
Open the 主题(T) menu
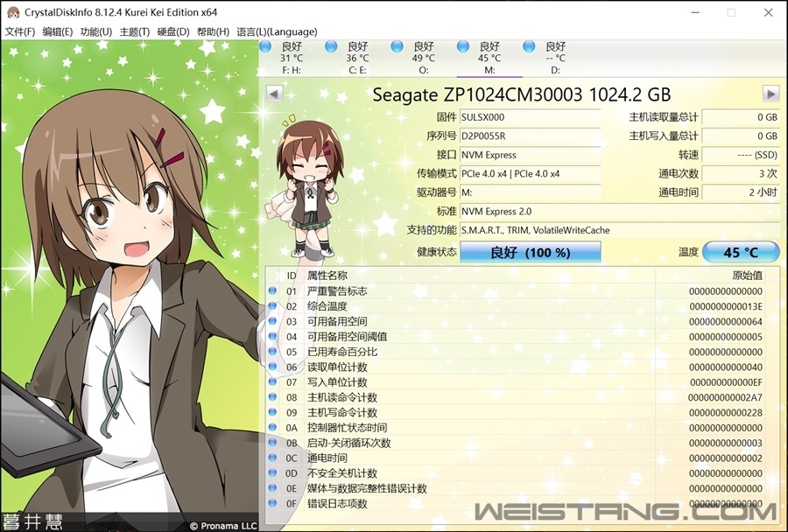click(x=134, y=31)
